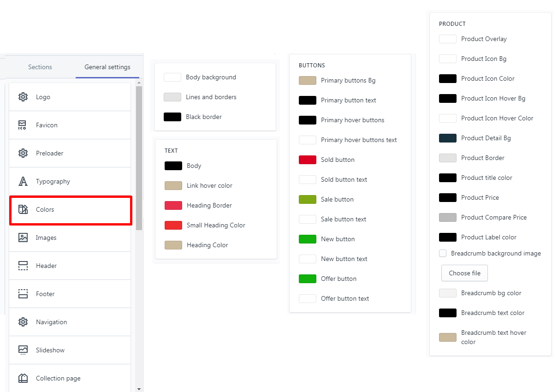Viewport: 558px width, 392px height.
Task: Switch to the Sections tab
Action: (40, 67)
